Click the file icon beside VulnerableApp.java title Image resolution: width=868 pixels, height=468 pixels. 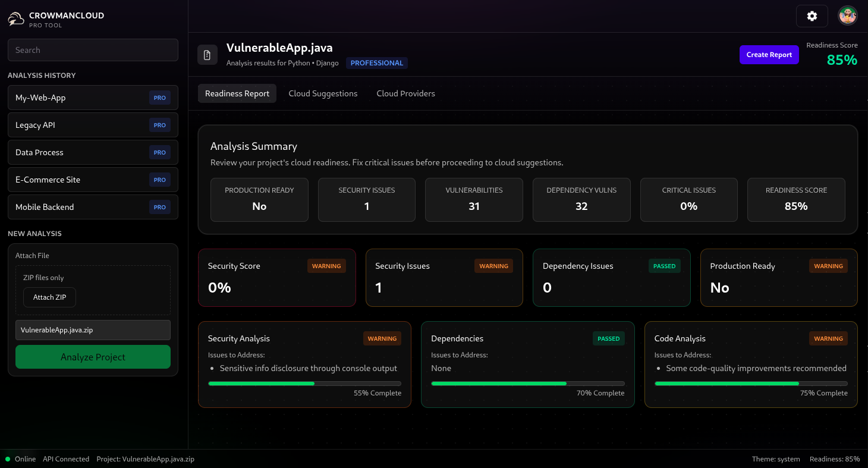coord(207,55)
